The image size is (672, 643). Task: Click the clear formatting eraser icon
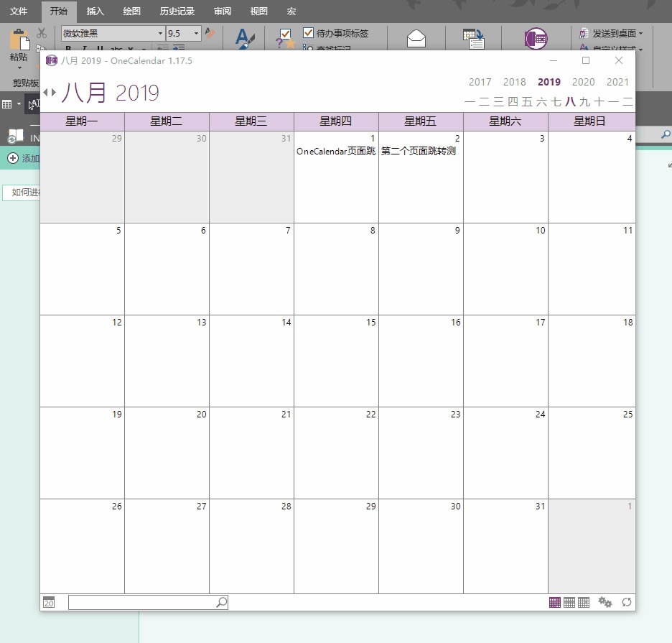coord(210,32)
